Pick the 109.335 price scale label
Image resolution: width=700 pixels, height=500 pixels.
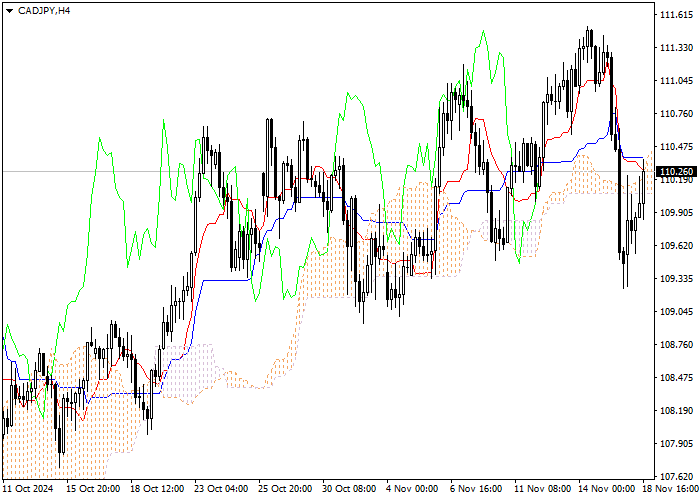pyautogui.click(x=676, y=279)
